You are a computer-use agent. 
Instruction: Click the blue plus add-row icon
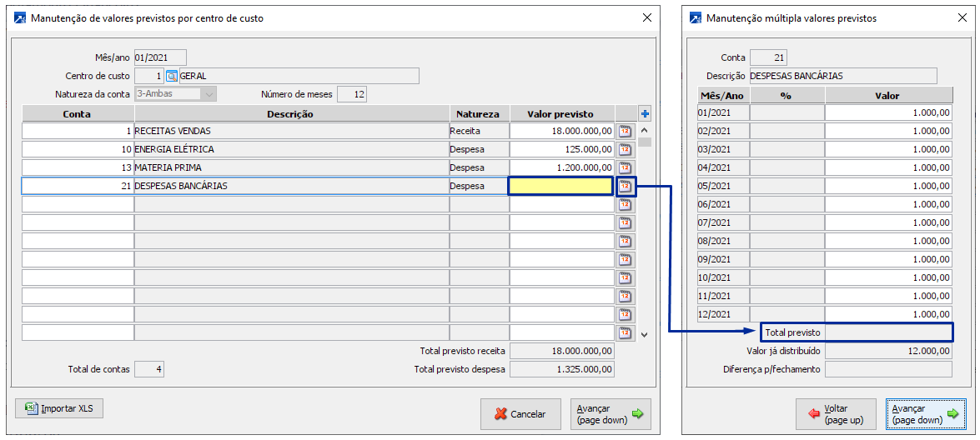pos(645,113)
